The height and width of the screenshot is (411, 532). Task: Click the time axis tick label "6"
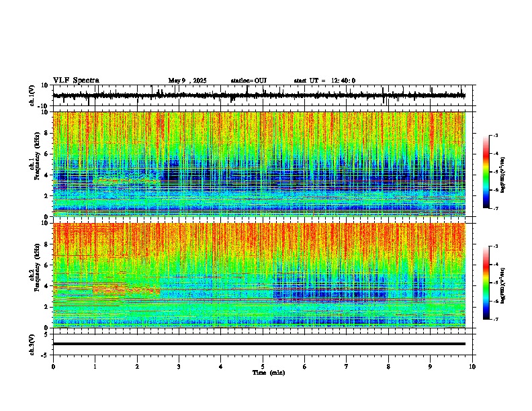[x=305, y=367]
